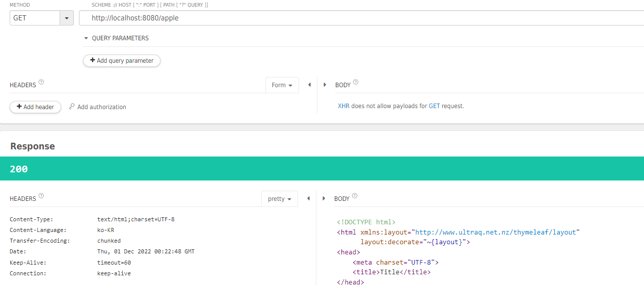Click the opening <head> tag line
Screen dimensions: 644x285
348,252
